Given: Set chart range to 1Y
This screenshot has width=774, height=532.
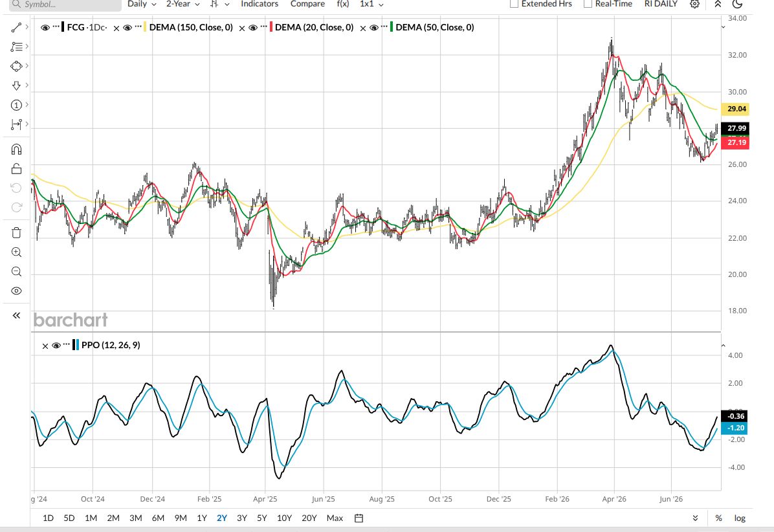Looking at the screenshot, I should point(202,518).
